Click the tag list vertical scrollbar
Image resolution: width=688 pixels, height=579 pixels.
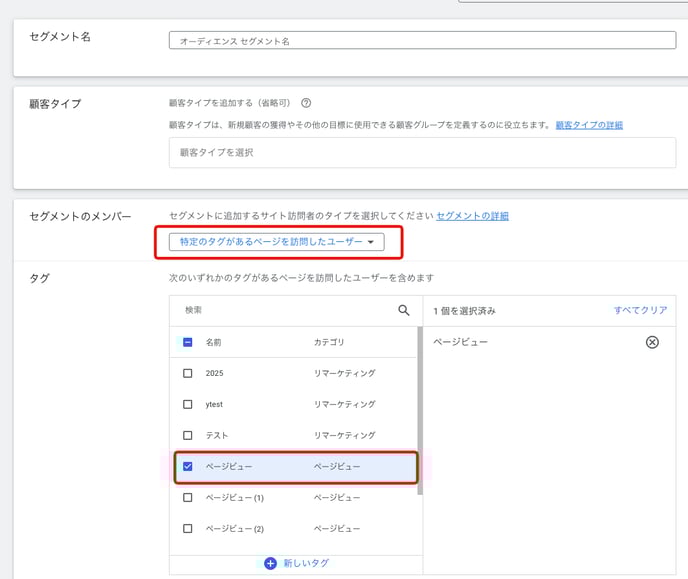point(419,420)
